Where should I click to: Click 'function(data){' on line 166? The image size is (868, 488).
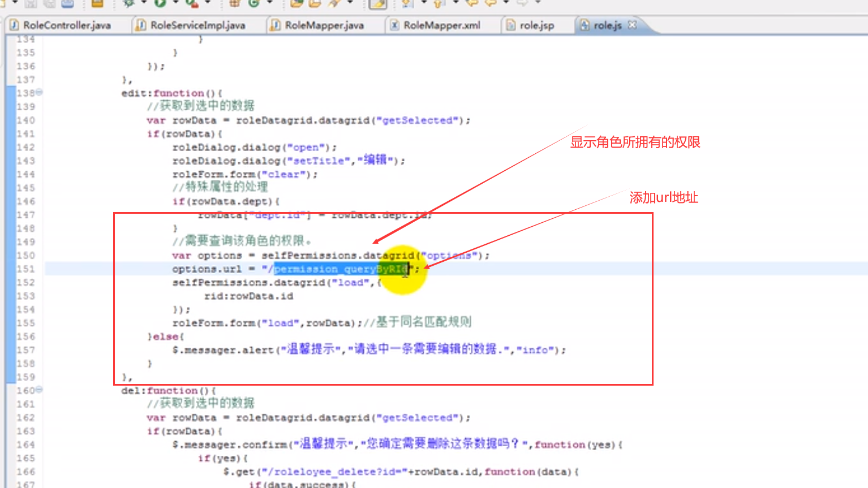tap(531, 472)
